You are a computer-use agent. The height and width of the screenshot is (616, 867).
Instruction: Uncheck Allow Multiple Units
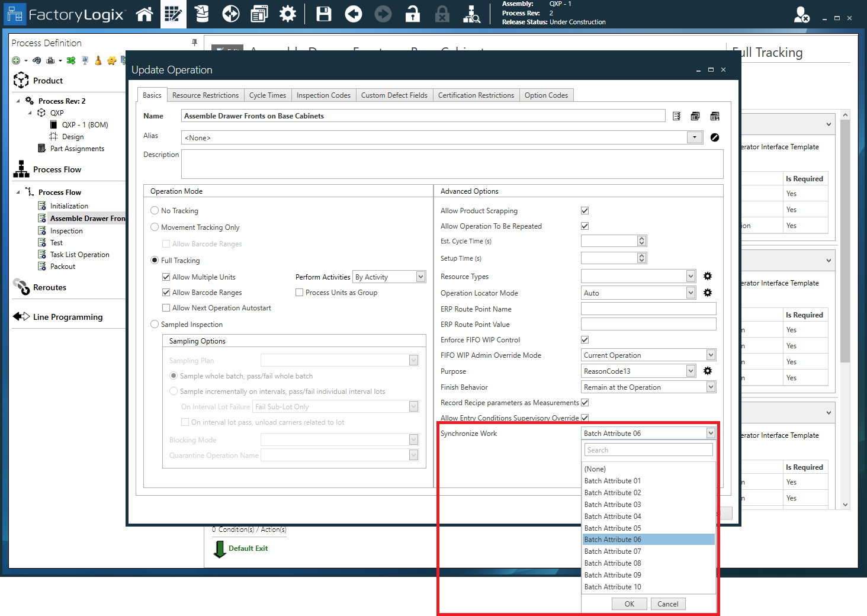point(166,277)
